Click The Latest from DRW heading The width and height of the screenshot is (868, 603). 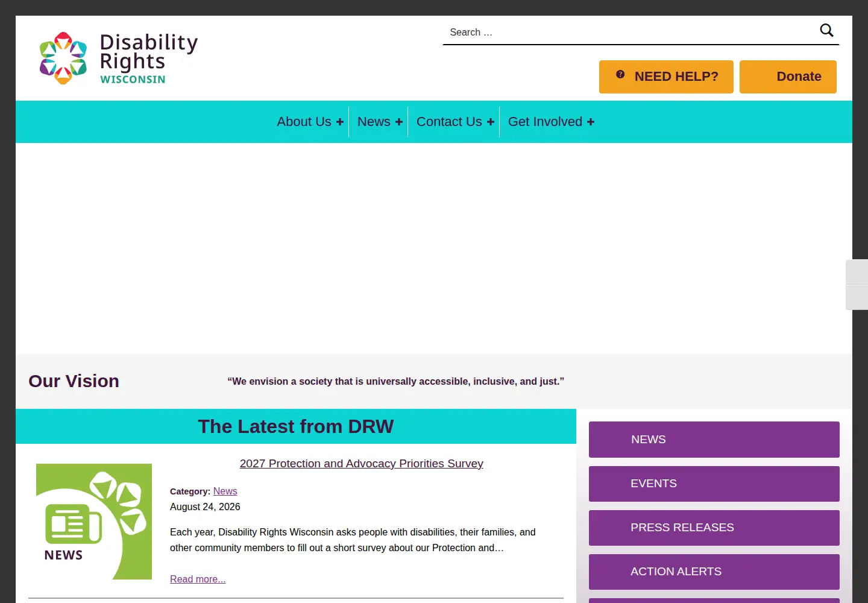(296, 426)
